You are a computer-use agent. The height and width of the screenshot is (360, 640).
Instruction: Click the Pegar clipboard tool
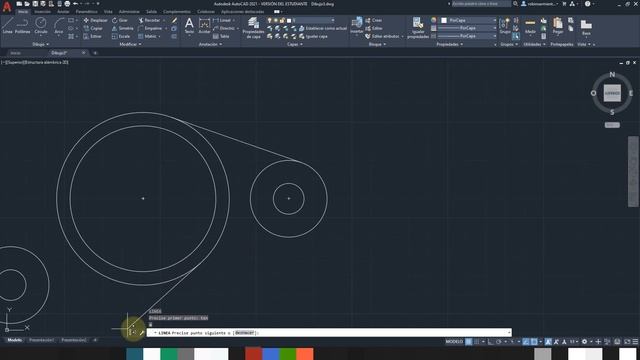point(558,26)
